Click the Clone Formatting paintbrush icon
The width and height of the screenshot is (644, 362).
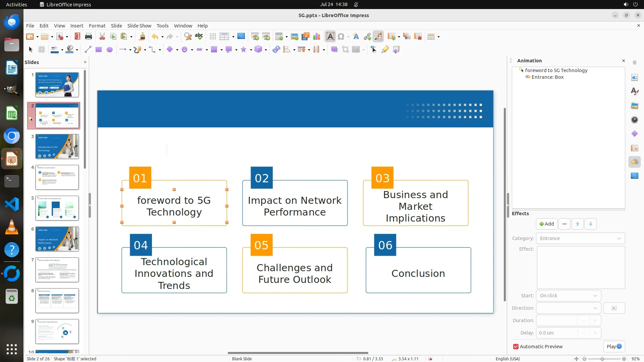(142, 37)
